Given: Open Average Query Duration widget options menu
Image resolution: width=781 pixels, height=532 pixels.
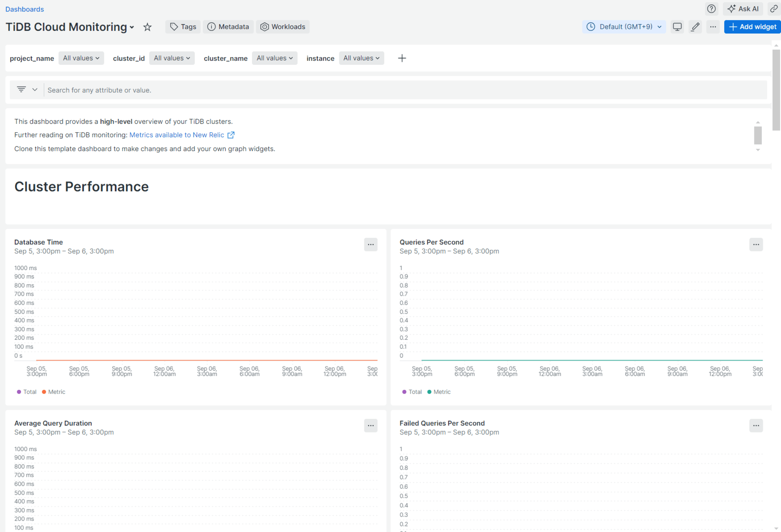Looking at the screenshot, I should point(371,425).
